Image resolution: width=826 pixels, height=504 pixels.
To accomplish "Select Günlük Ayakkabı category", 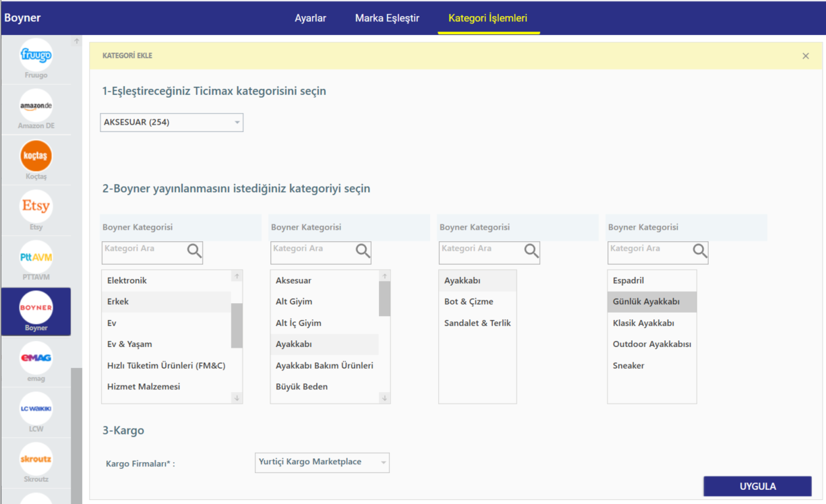I will [x=652, y=302].
